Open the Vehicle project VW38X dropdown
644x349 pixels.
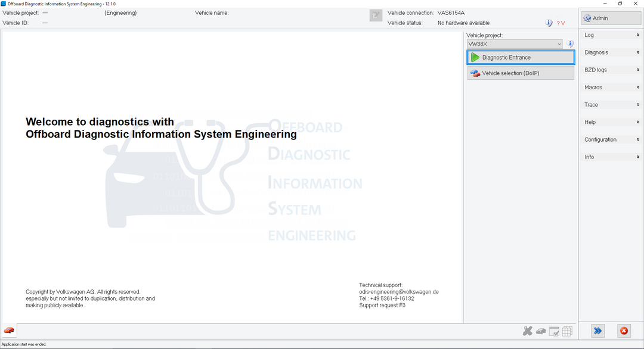point(514,44)
